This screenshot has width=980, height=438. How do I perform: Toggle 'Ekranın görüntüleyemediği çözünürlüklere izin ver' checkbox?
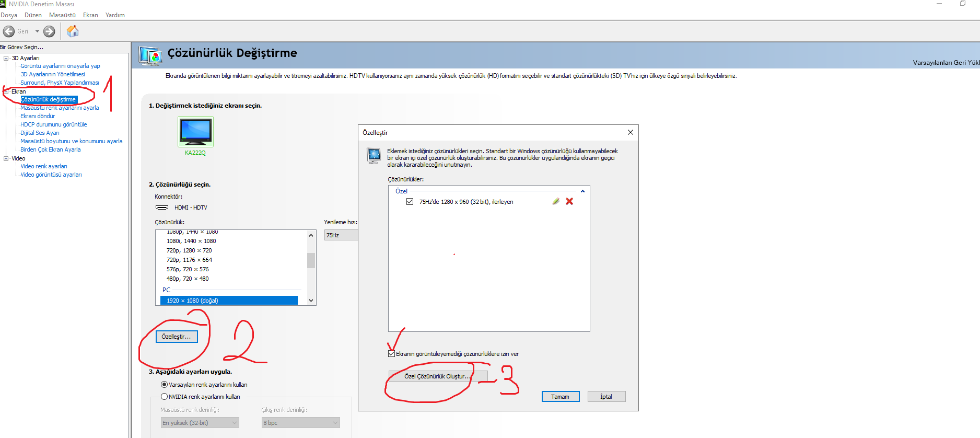pyautogui.click(x=391, y=354)
